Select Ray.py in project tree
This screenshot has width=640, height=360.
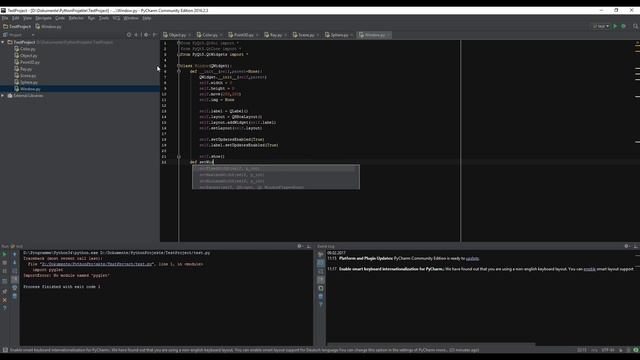23,69
